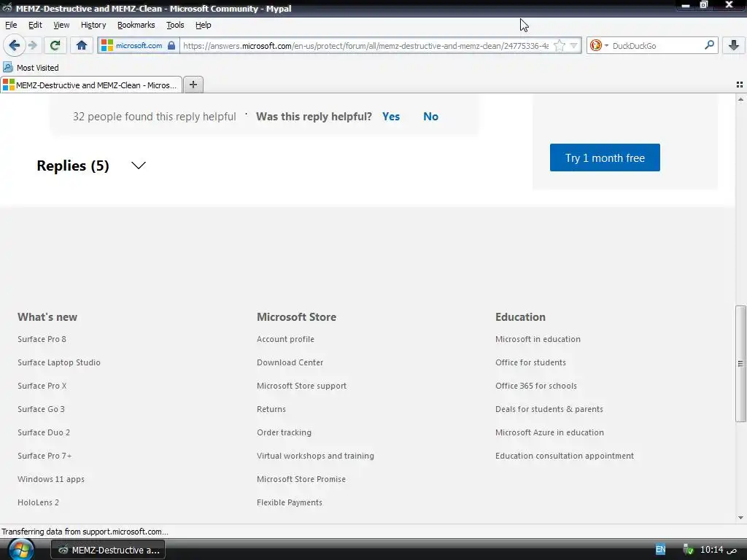Open the Surface Duo 2 link
Screen dimensions: 747x560
tap(44, 432)
